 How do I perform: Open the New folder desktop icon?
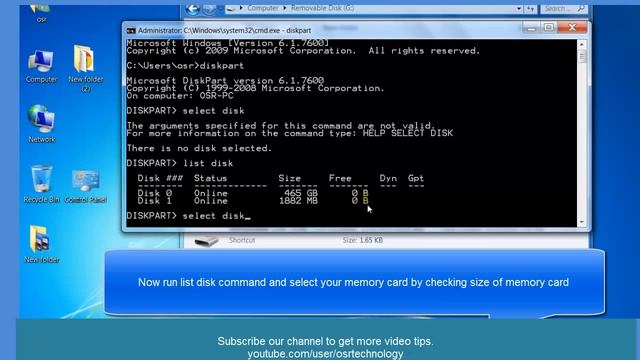pos(41,244)
